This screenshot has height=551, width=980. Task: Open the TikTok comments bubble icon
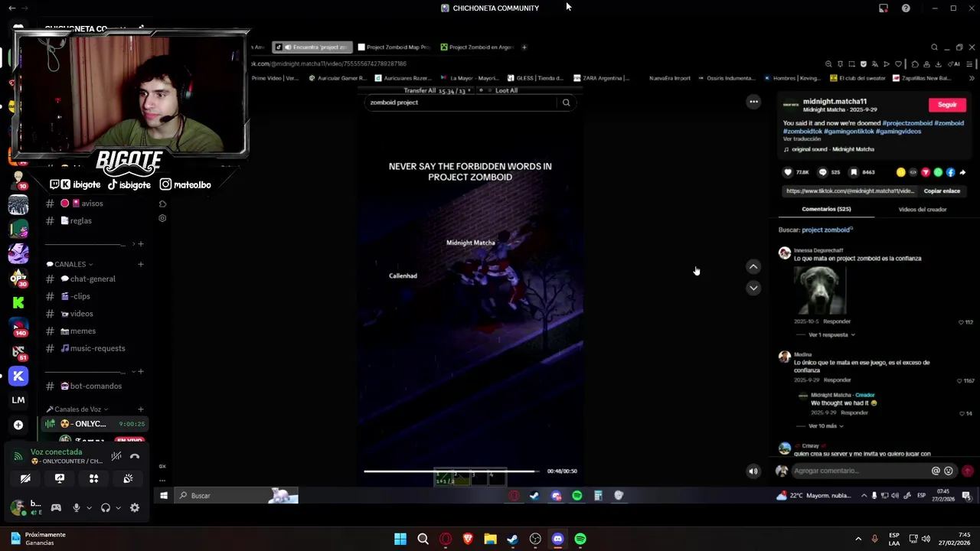[x=823, y=172]
